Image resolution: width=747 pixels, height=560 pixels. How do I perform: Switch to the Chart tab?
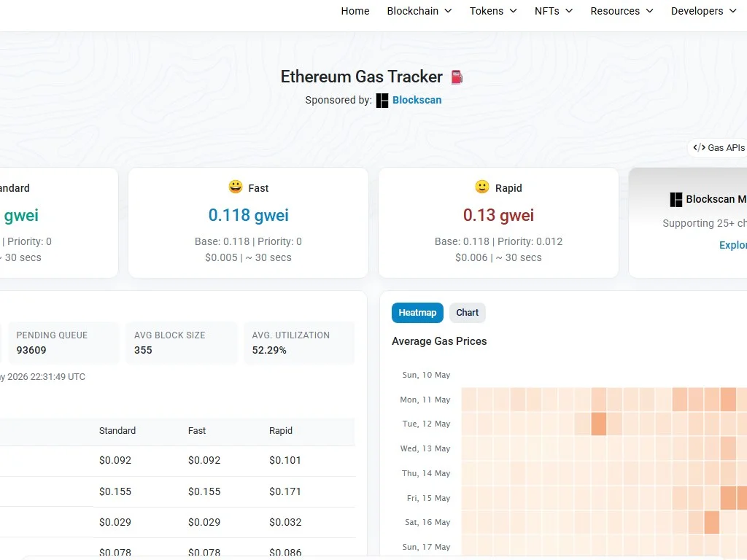pyautogui.click(x=468, y=313)
